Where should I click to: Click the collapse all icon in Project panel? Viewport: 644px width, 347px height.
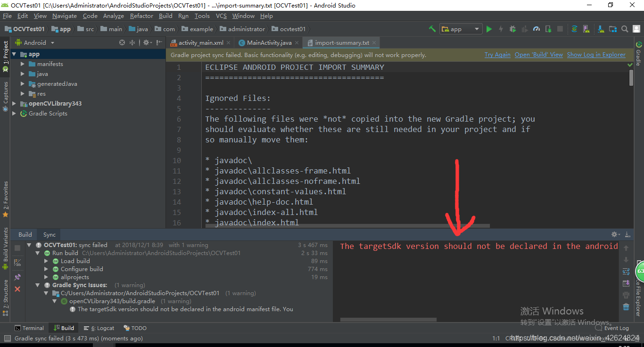[132, 42]
